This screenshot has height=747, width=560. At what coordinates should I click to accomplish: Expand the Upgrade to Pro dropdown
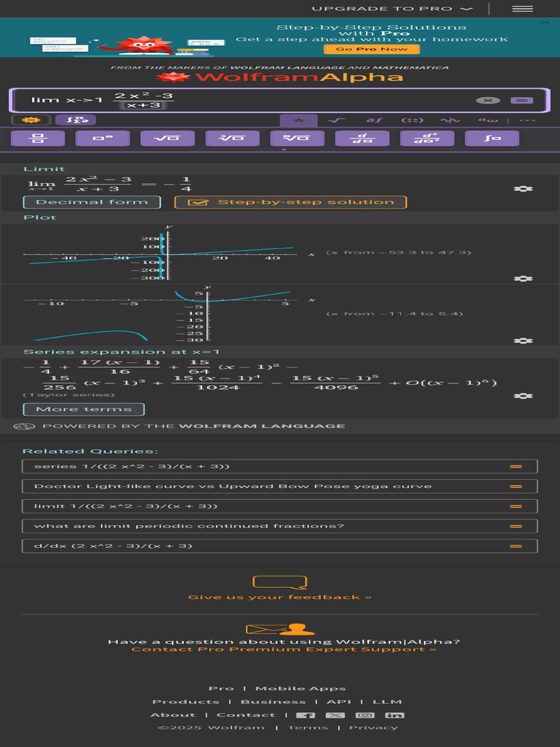click(x=392, y=9)
